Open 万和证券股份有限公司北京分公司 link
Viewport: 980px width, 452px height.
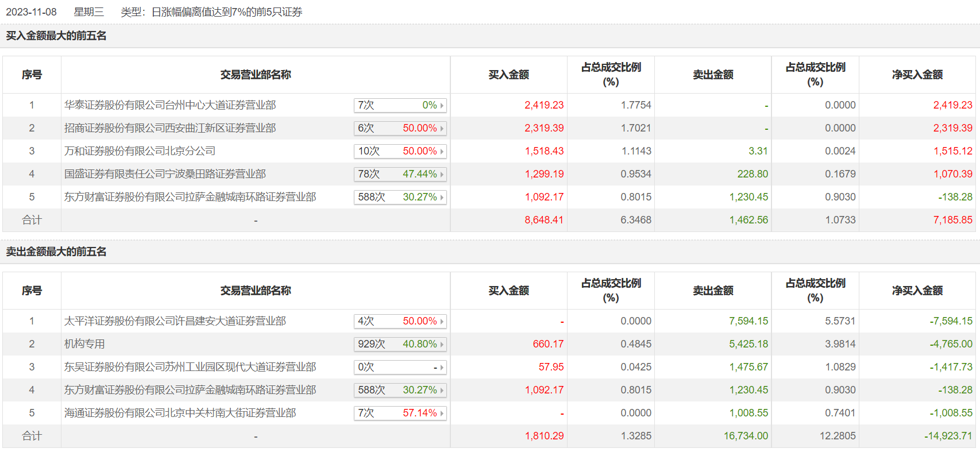click(x=140, y=151)
